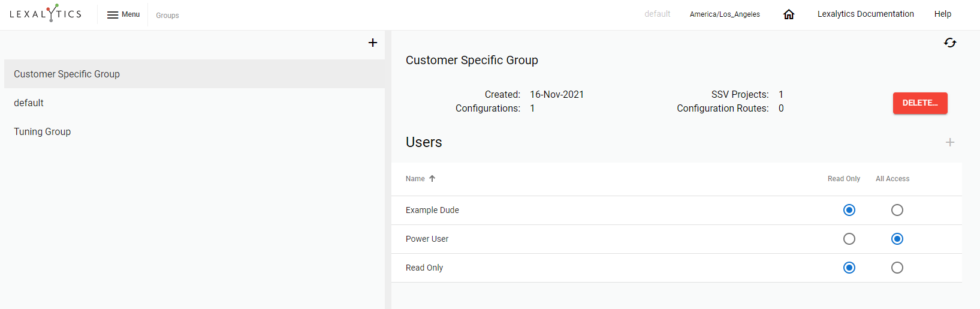
Task: Select the default group in the list
Action: click(x=29, y=103)
